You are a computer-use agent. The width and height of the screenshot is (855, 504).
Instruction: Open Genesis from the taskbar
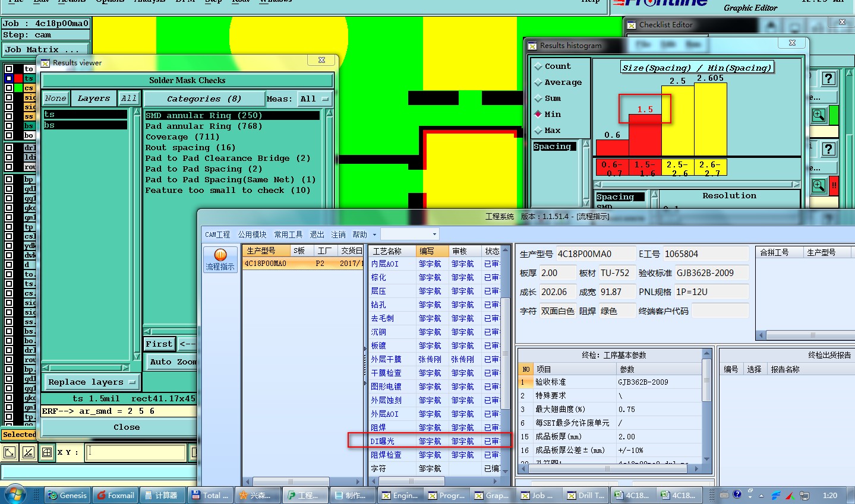[x=67, y=495]
